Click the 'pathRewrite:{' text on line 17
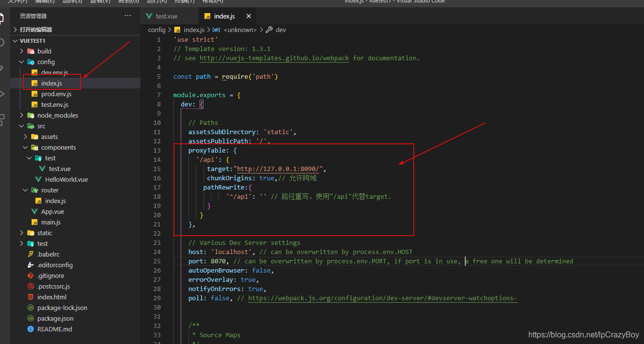 [227, 187]
